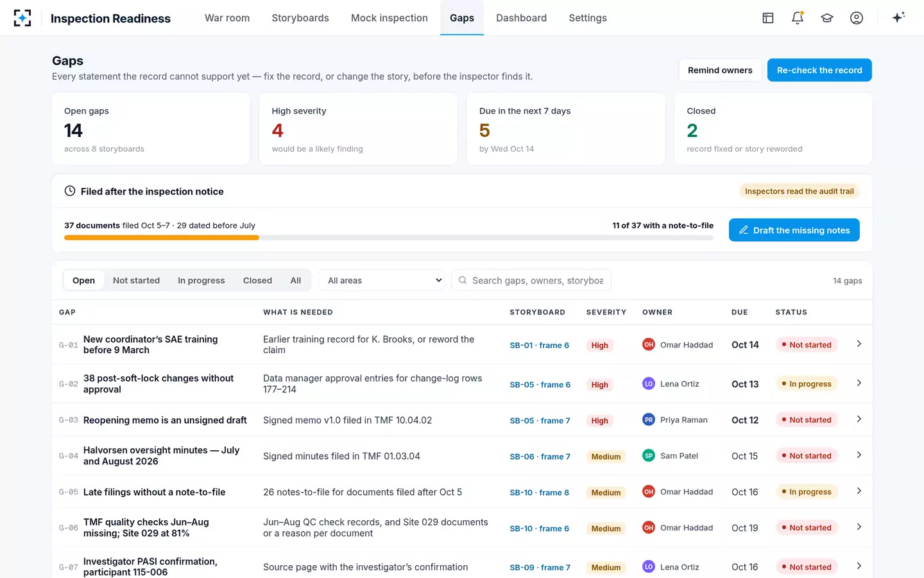
Task: Expand gap G-05 row chevron
Action: [859, 491]
